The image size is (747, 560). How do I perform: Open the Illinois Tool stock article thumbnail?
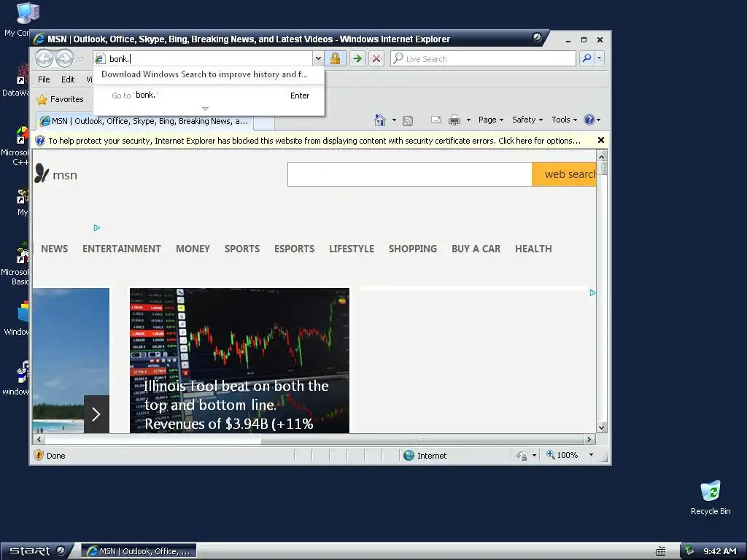[x=239, y=360]
